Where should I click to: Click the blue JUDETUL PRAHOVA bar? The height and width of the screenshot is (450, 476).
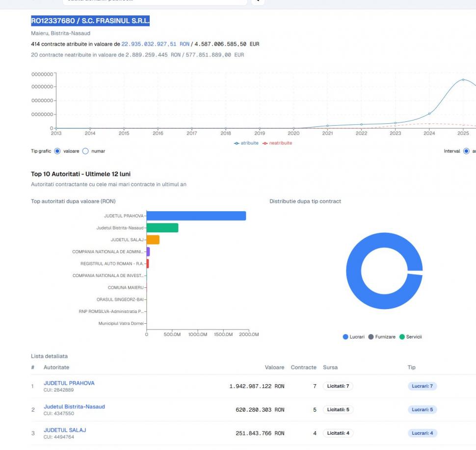click(x=196, y=216)
